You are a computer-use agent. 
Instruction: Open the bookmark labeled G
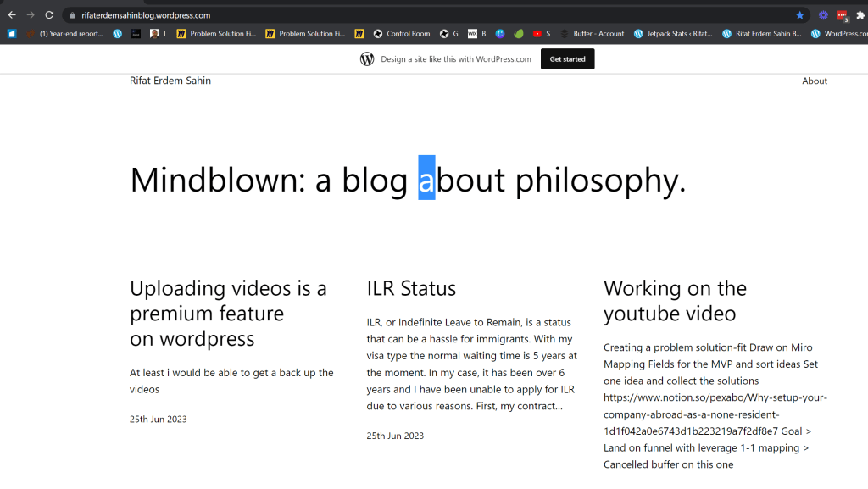pos(449,34)
